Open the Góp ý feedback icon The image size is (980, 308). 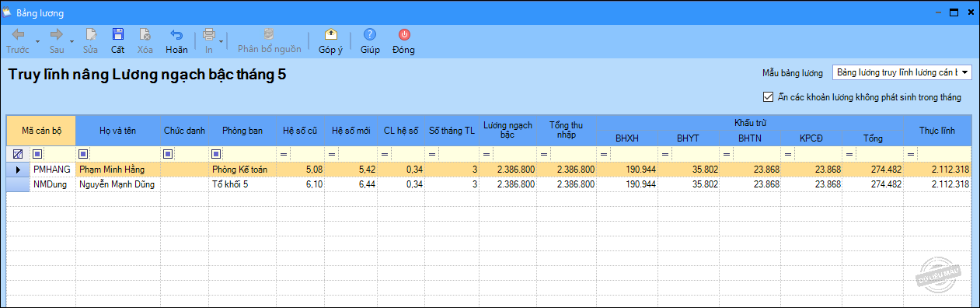tap(330, 34)
